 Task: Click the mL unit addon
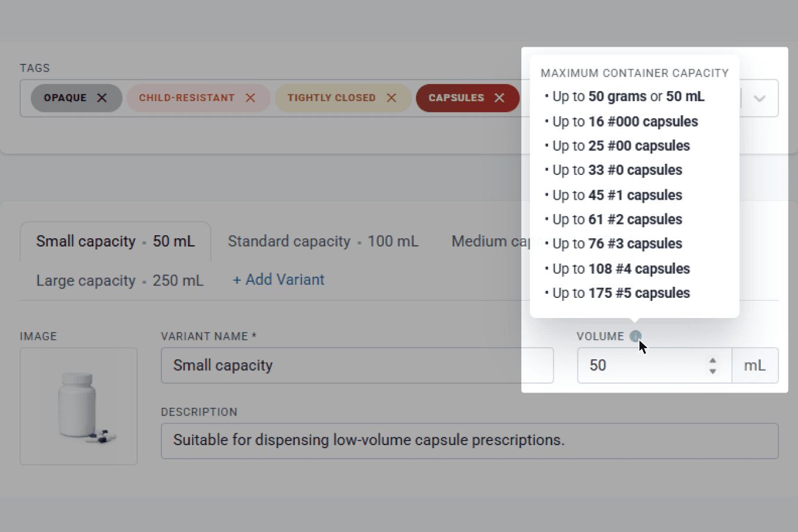755,365
